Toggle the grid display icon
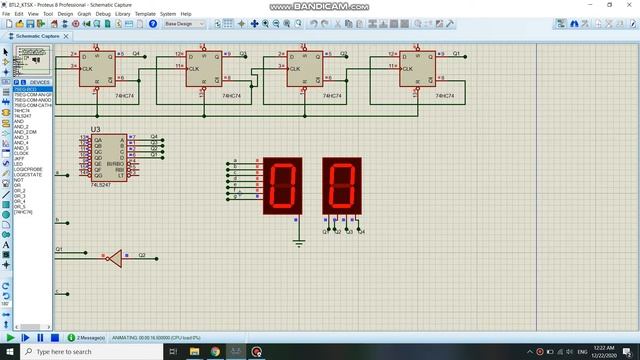Viewport: 640px width, 360px height. pyautogui.click(x=228, y=24)
